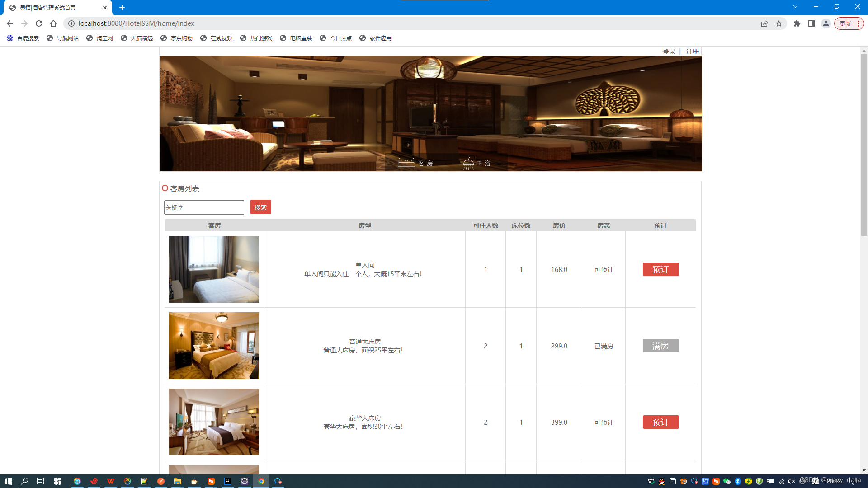Click the muted volume tray icon

point(792,481)
